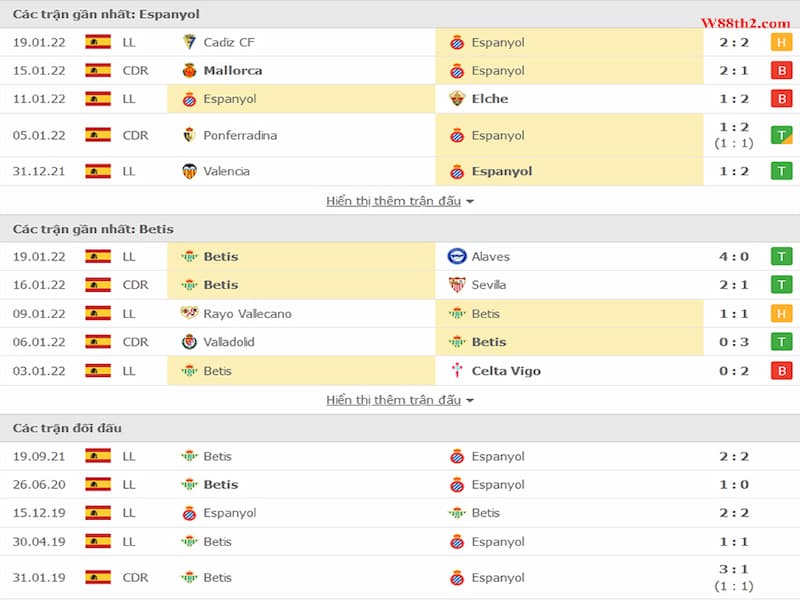This screenshot has height=600, width=800.
Task: Click the 0 : 3 score of Valladolid match
Action: [734, 342]
